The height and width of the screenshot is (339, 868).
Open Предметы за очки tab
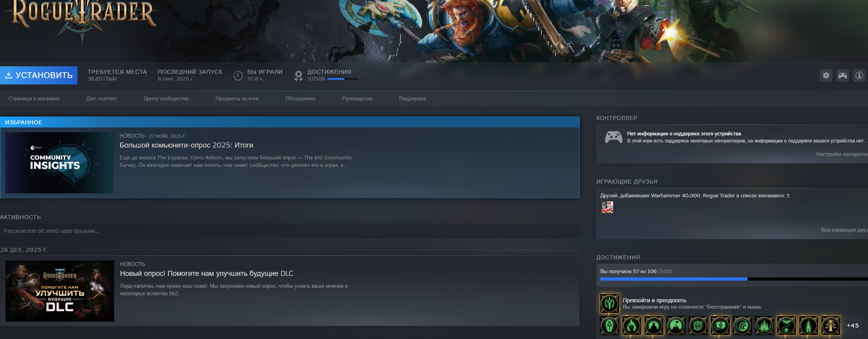tap(237, 99)
